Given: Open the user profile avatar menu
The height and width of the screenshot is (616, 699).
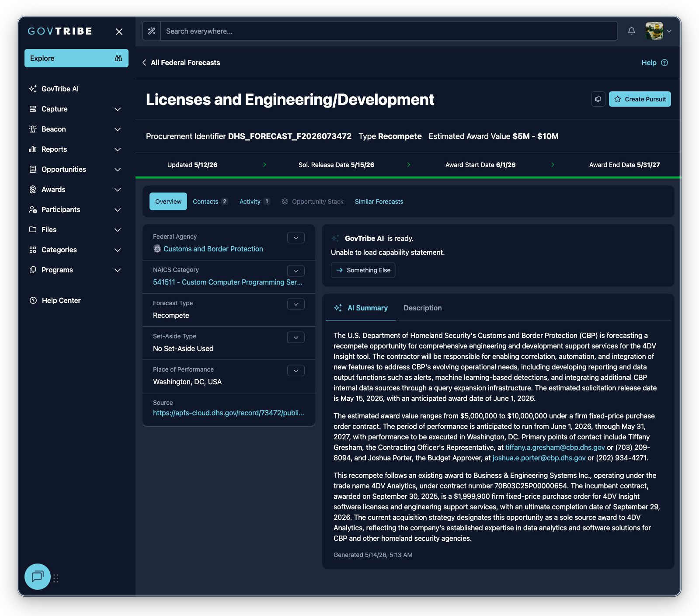Looking at the screenshot, I should tap(654, 31).
